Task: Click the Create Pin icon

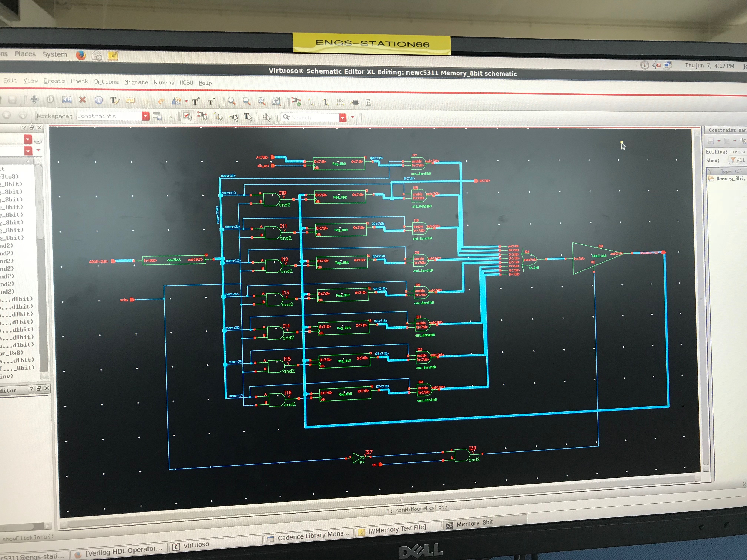Action: [355, 103]
